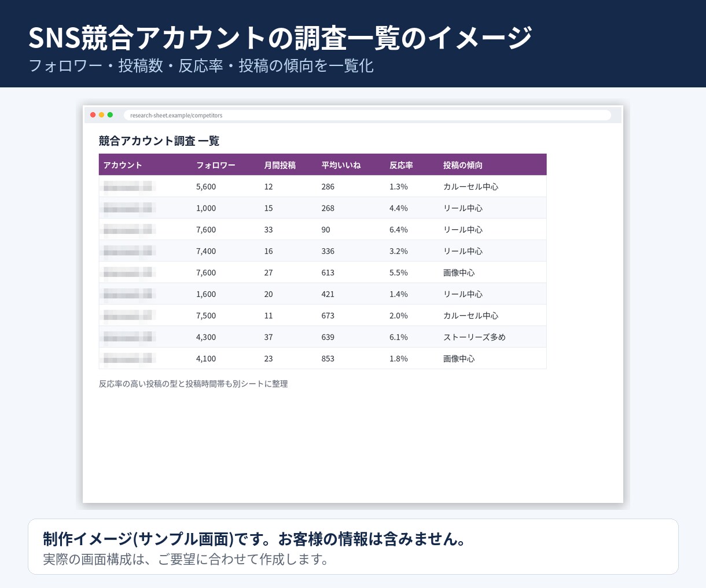Click the monthly posts value 15
Screen dimensions: 706x588
pos(269,208)
